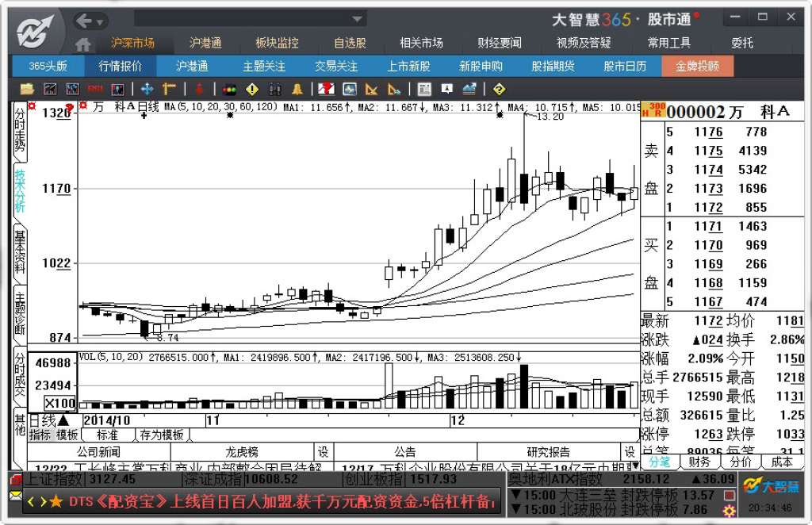The image size is (812, 525).
Task: Click the triangle ruler with arrow icon
Action: (x=394, y=89)
